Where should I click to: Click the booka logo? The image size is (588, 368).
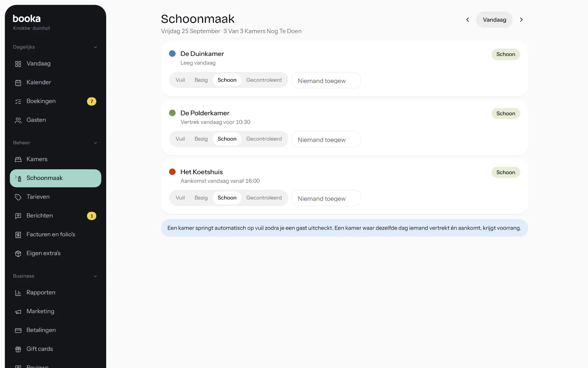click(26, 18)
